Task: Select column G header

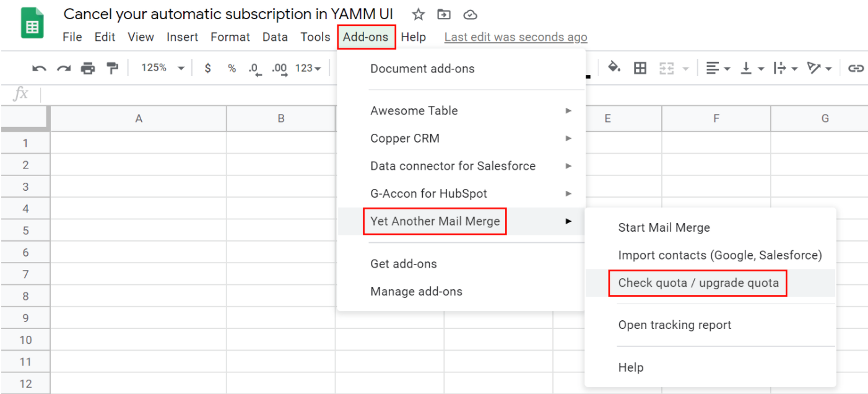Action: tap(820, 119)
